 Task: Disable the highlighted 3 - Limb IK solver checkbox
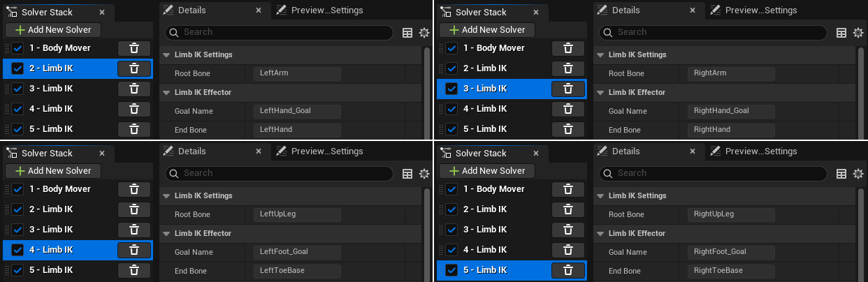click(452, 89)
